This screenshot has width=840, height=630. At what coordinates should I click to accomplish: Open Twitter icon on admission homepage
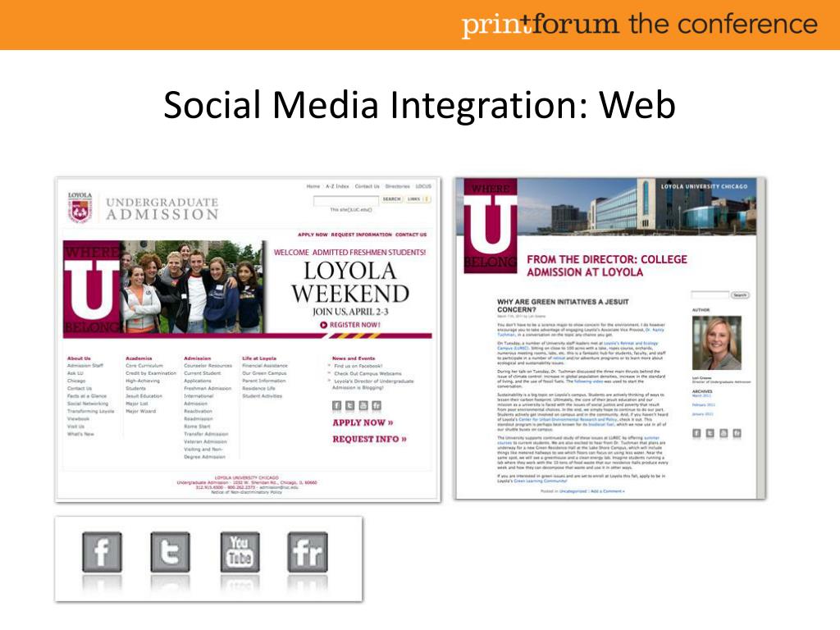(x=349, y=405)
